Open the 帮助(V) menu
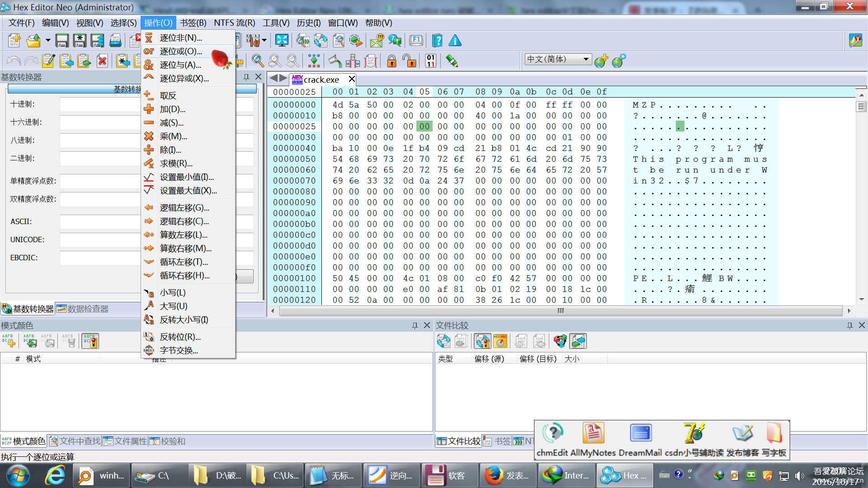This screenshot has height=488, width=868. (x=378, y=23)
